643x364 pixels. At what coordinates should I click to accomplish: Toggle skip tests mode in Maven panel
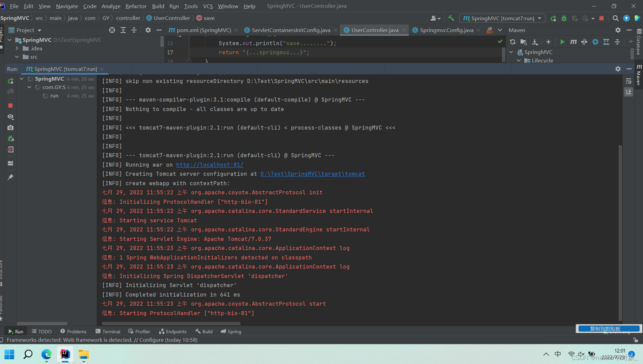pyautogui.click(x=595, y=42)
